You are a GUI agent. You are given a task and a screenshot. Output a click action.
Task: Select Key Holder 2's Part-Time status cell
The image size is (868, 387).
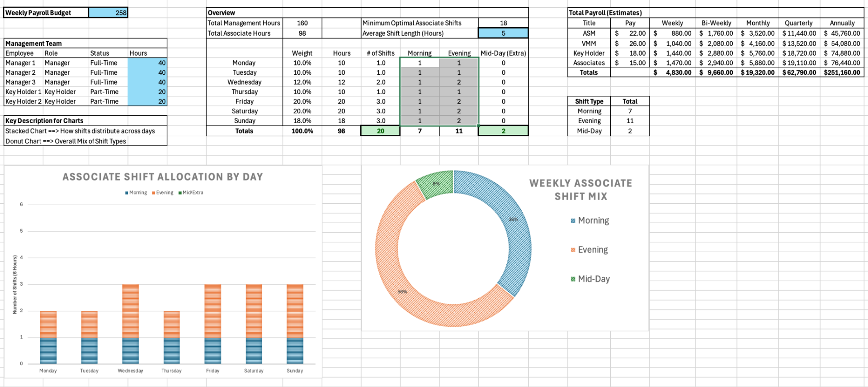[x=108, y=101]
